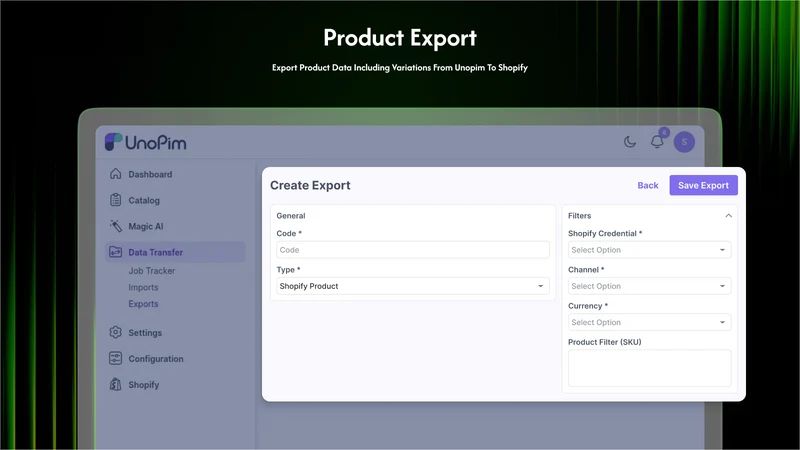The width and height of the screenshot is (800, 450).
Task: Open Exports submenu link
Action: tap(143, 304)
